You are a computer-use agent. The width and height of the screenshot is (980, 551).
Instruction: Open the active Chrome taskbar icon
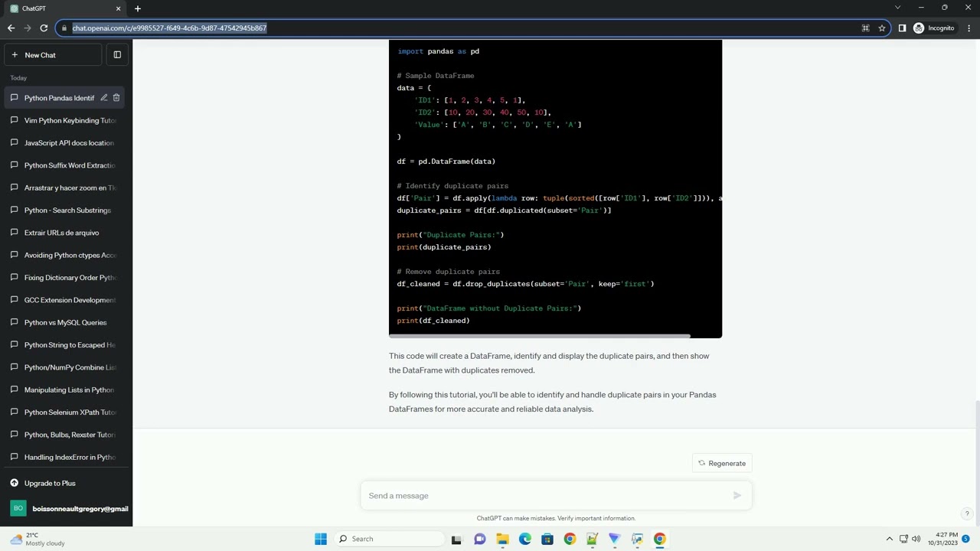[x=659, y=539]
